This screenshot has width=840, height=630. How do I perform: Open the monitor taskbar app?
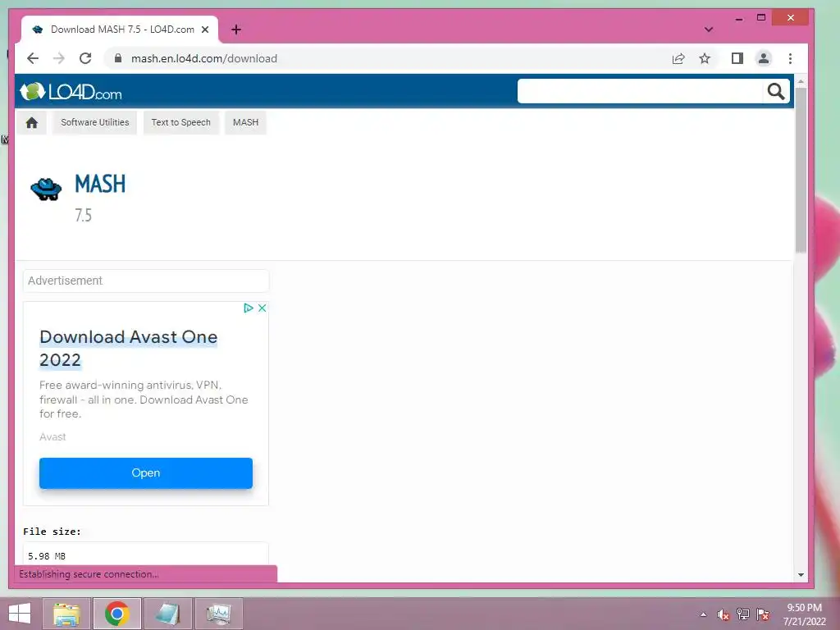click(x=219, y=614)
